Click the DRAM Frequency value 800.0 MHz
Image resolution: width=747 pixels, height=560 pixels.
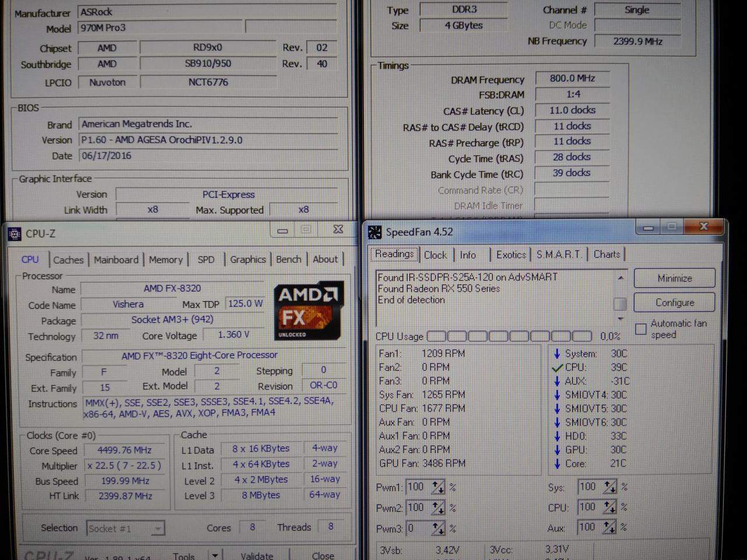click(573, 78)
